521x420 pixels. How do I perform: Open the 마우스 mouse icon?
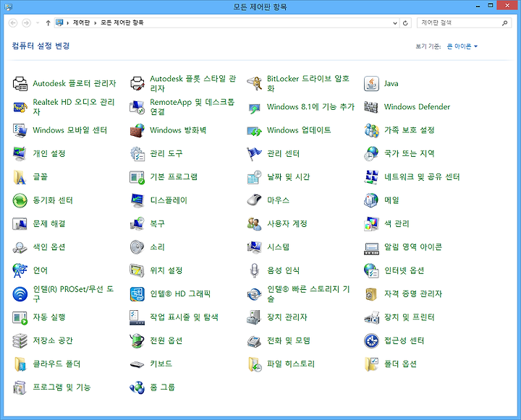(x=254, y=200)
